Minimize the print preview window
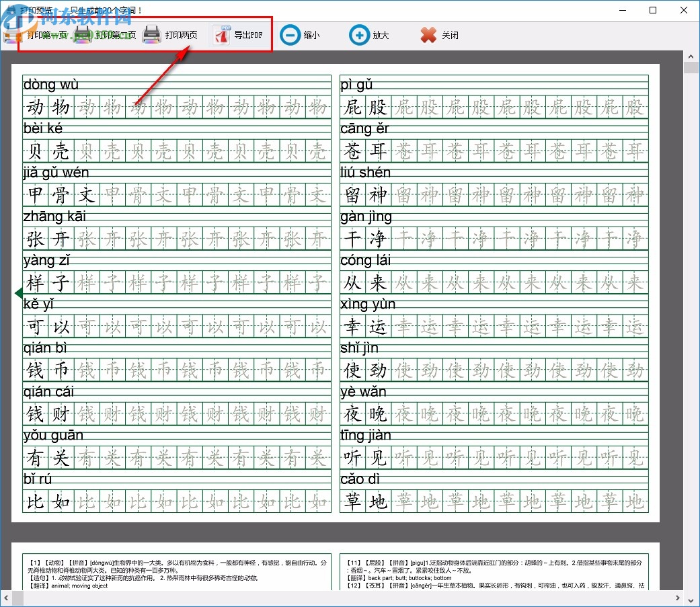 point(623,10)
